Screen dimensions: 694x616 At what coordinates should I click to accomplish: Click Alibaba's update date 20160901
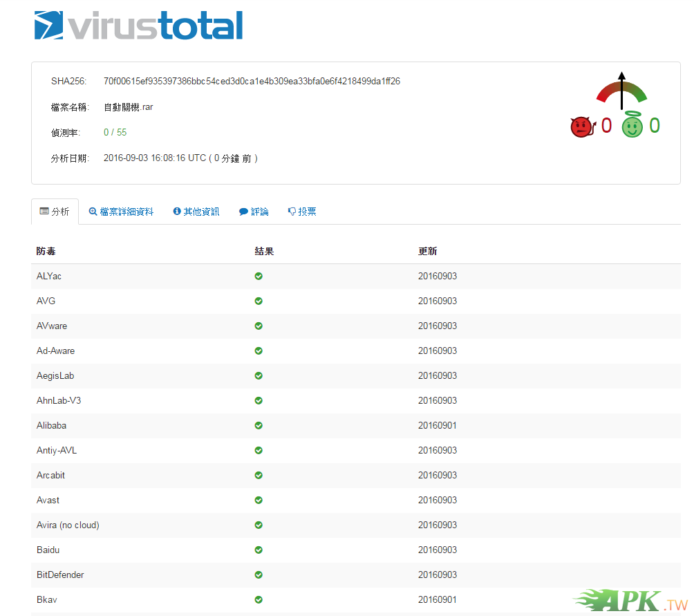pyautogui.click(x=438, y=425)
